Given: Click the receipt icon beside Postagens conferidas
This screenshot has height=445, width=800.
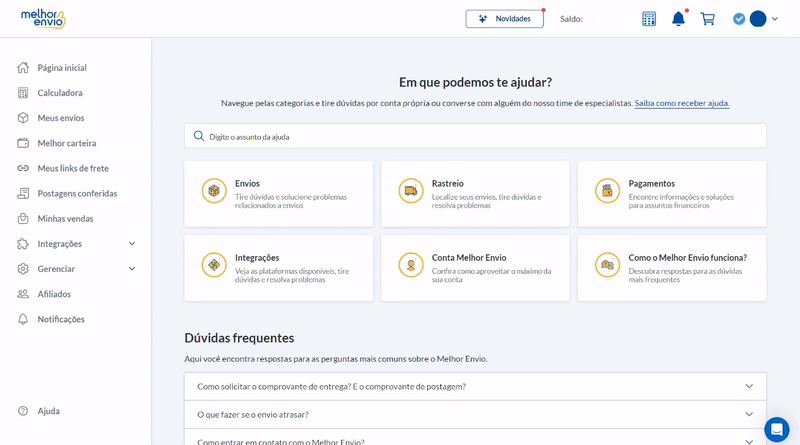Looking at the screenshot, I should point(23,193).
